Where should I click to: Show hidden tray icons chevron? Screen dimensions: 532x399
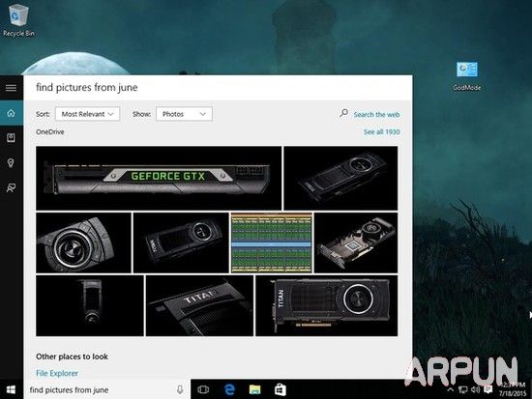pyautogui.click(x=450, y=390)
